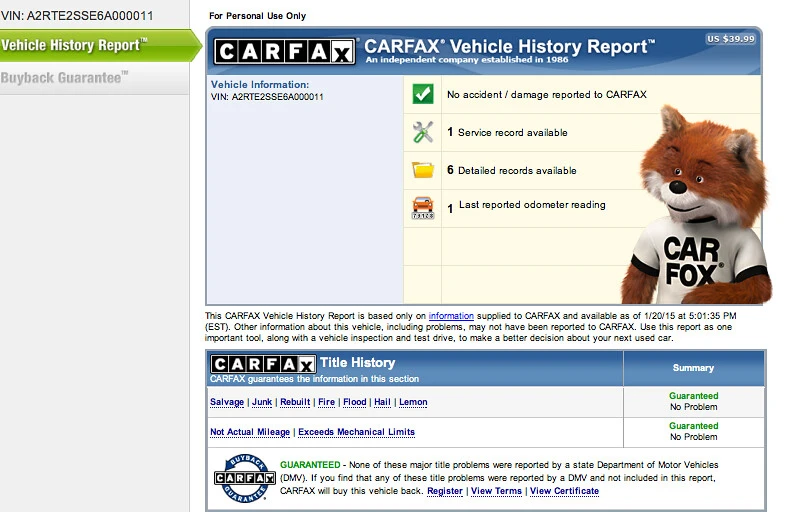The image size is (793, 512).
Task: Click the green checkmark no-accident icon
Action: pyautogui.click(x=423, y=94)
